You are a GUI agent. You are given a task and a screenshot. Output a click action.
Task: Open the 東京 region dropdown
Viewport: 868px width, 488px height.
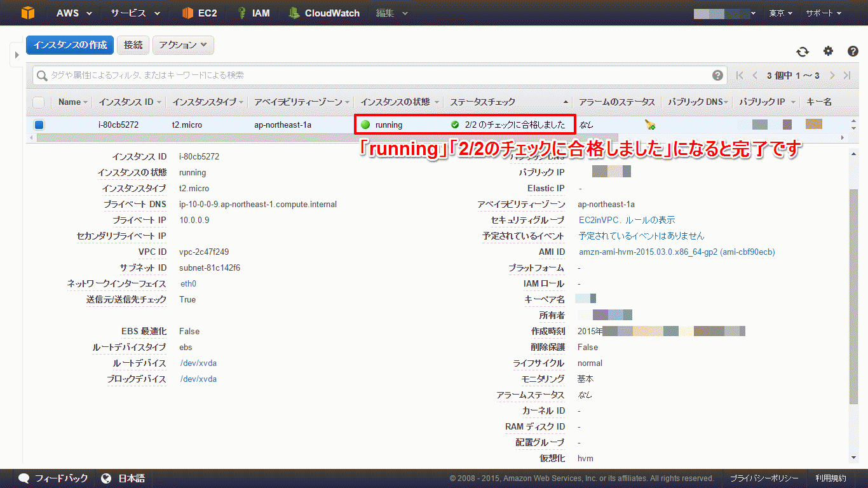point(780,13)
